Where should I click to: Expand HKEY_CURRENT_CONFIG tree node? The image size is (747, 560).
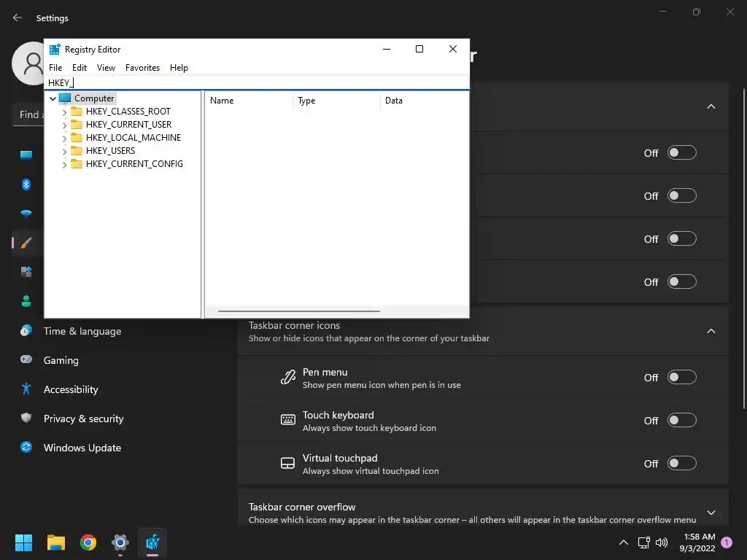pos(64,165)
